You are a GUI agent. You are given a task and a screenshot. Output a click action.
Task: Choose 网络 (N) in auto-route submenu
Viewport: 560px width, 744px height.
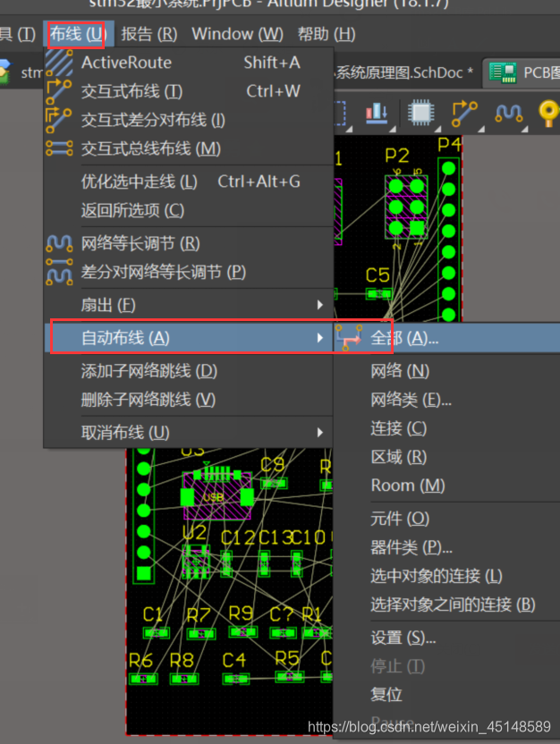[447, 371]
